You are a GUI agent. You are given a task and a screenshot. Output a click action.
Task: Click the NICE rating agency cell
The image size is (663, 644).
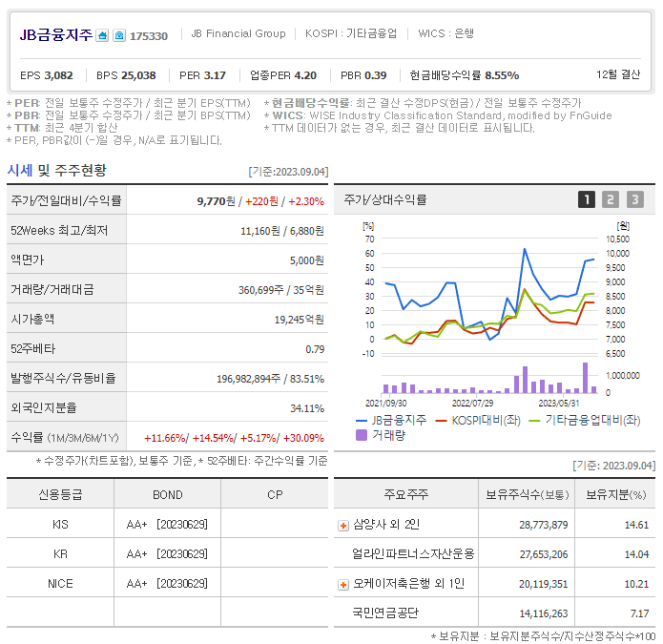60,584
